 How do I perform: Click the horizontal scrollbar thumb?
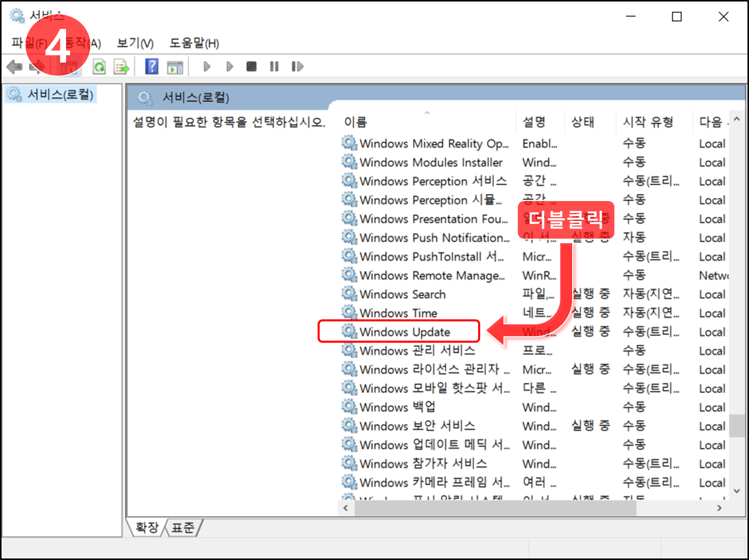[495, 508]
